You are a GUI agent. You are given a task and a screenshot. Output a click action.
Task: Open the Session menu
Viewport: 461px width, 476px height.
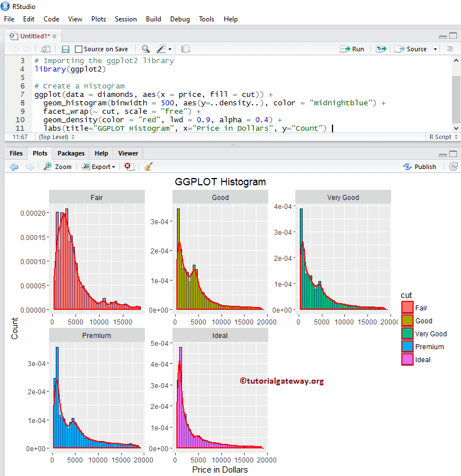point(126,19)
